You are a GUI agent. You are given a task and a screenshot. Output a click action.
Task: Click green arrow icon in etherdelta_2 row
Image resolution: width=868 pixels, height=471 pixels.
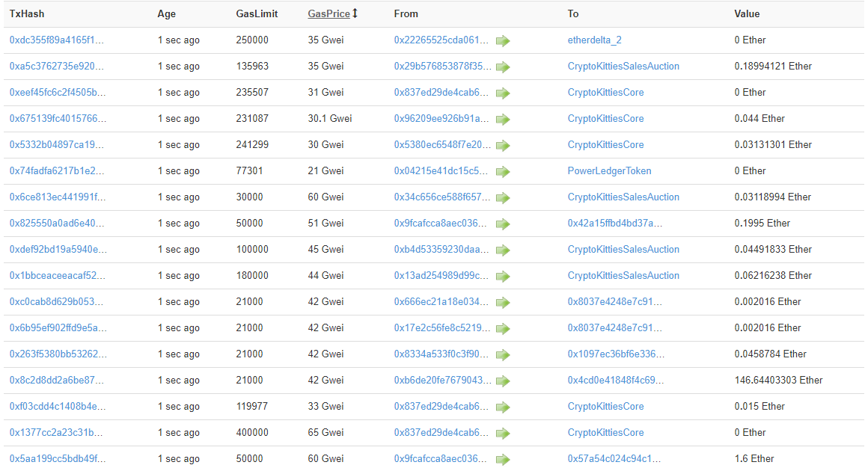(x=503, y=41)
